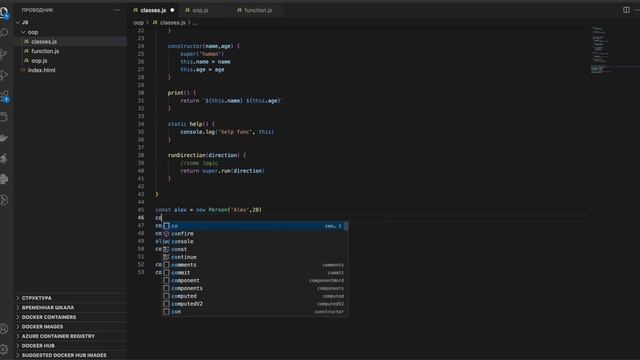640x360 pixels.
Task: Open oop.js in the file tree
Action: click(x=39, y=61)
